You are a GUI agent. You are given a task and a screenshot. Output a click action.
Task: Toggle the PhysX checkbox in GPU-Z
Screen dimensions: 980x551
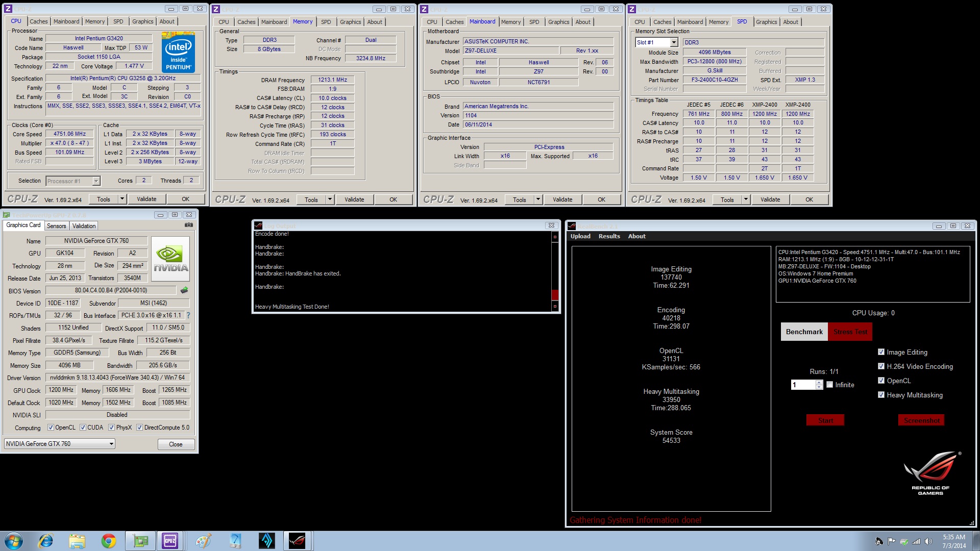tap(111, 428)
